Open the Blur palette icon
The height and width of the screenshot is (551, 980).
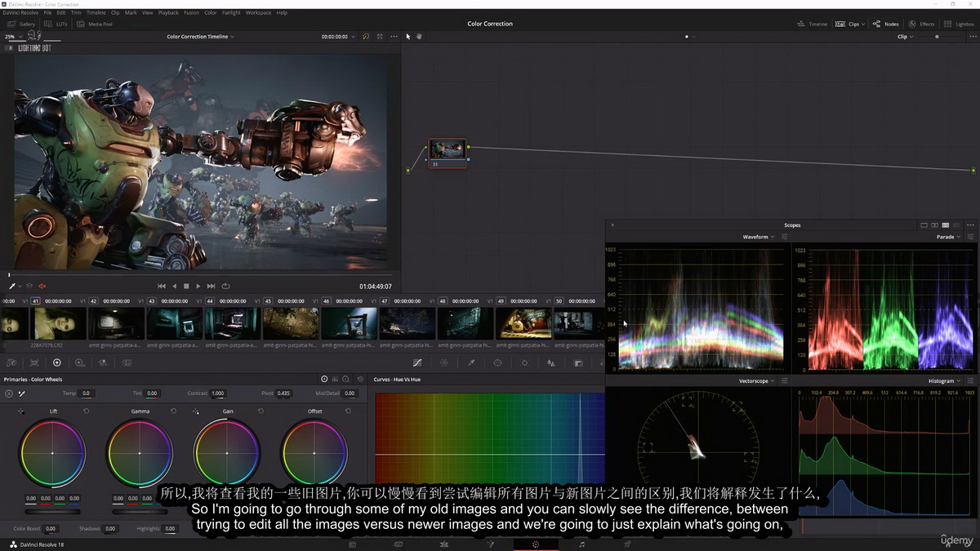click(551, 362)
